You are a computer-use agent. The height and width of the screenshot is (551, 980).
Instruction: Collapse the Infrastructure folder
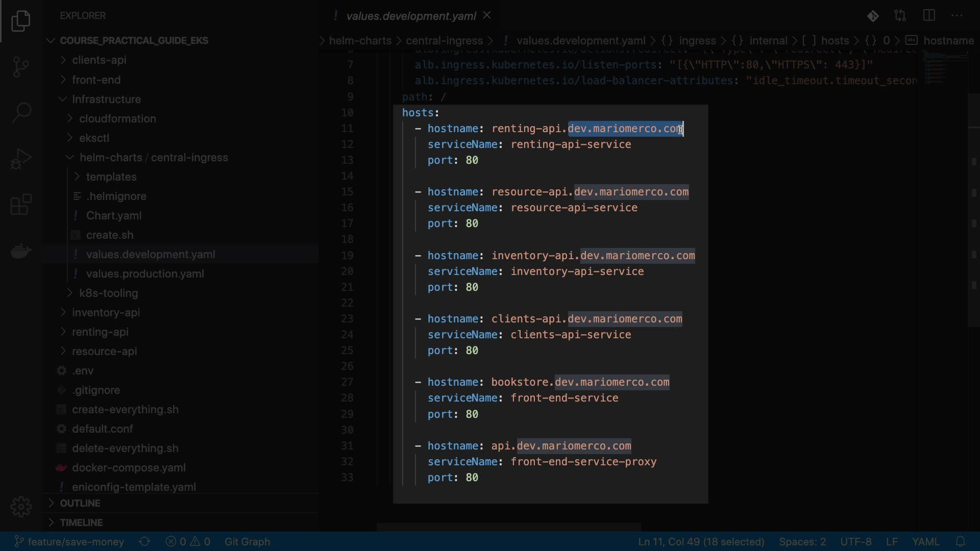pyautogui.click(x=106, y=99)
